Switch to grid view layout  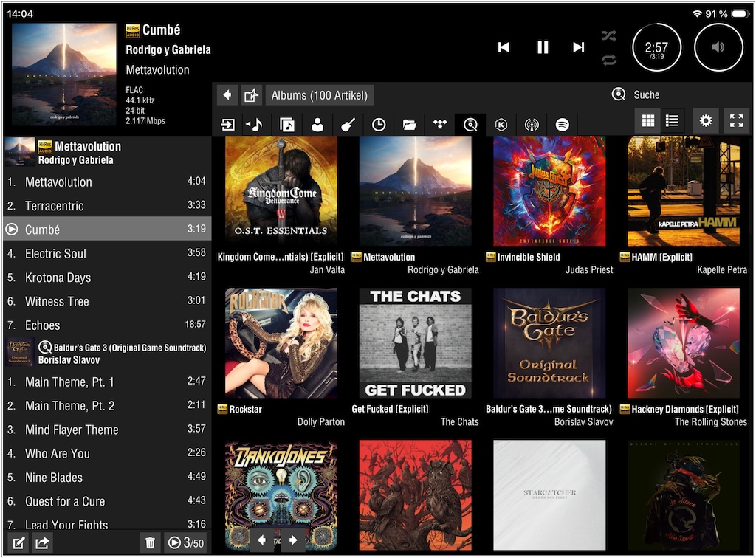click(648, 121)
